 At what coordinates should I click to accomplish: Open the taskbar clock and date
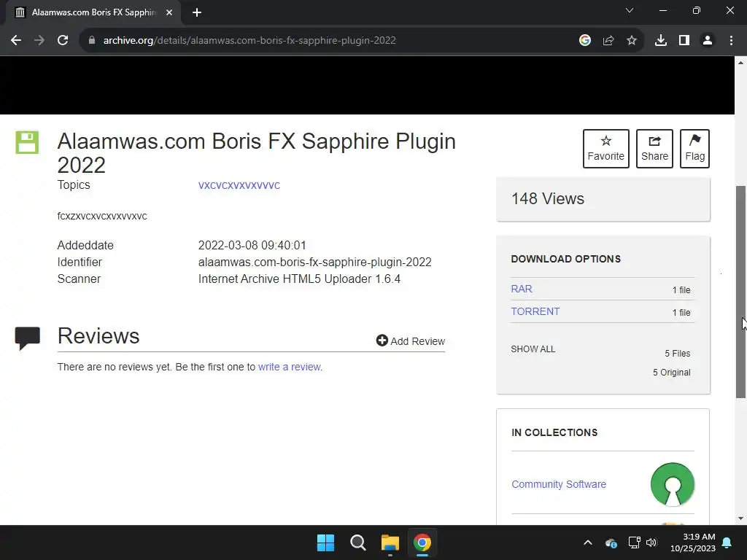(693, 542)
